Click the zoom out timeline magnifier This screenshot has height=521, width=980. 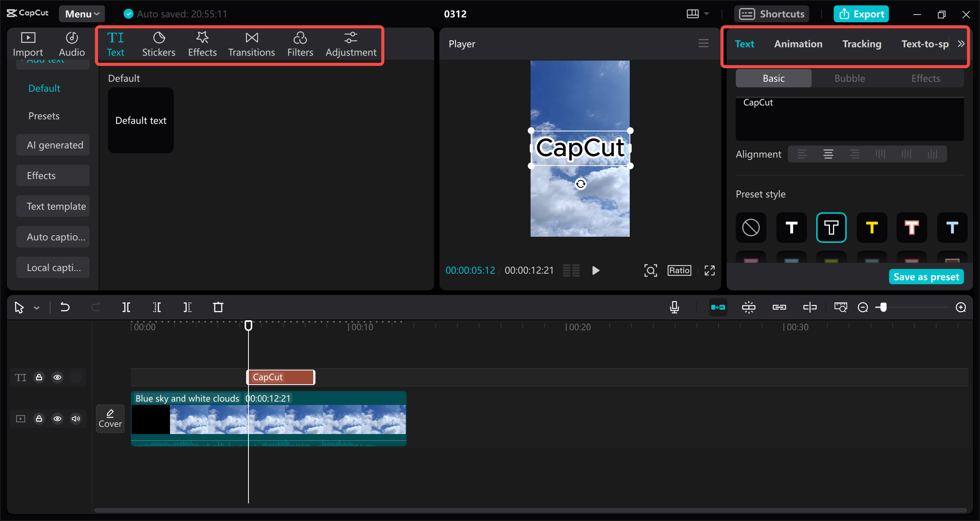863,307
